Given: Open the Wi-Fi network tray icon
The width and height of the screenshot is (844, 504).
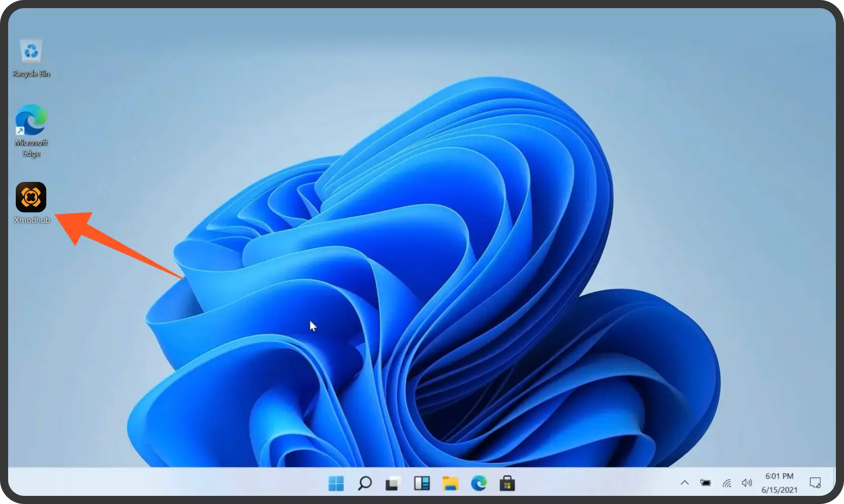Looking at the screenshot, I should (727, 483).
